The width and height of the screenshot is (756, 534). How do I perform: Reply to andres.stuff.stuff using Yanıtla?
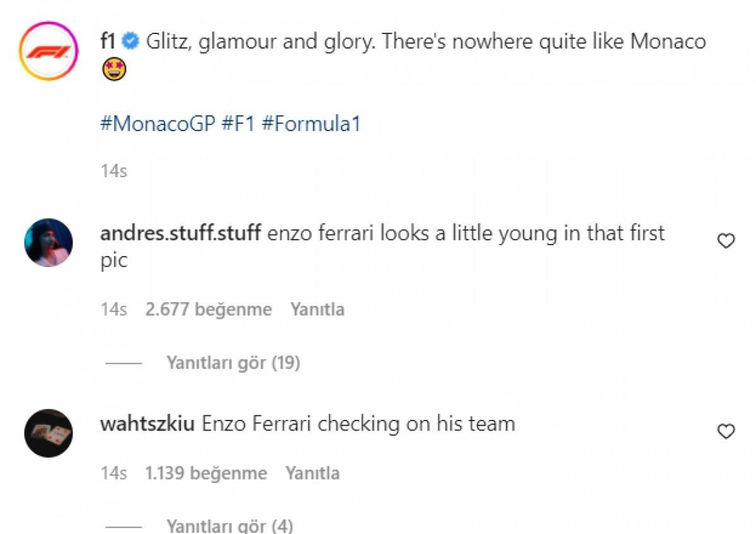pos(317,309)
